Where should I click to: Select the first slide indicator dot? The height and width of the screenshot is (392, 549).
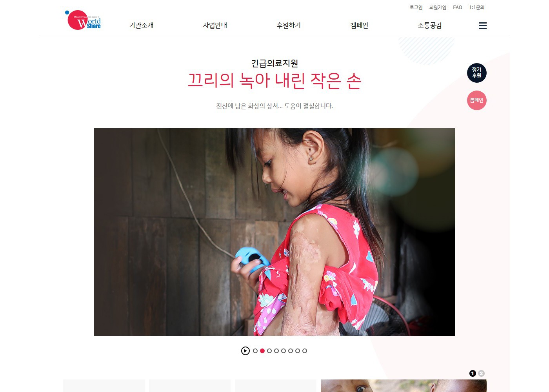[x=255, y=351]
